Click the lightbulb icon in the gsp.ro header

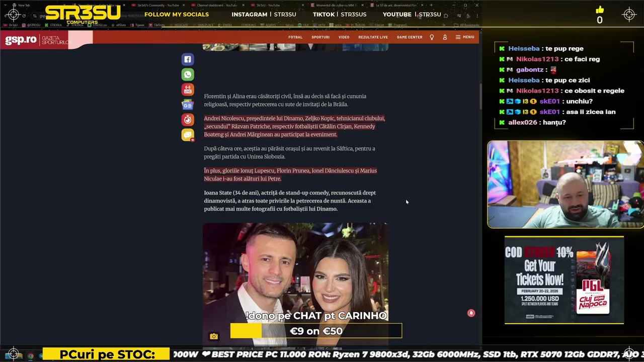(432, 37)
